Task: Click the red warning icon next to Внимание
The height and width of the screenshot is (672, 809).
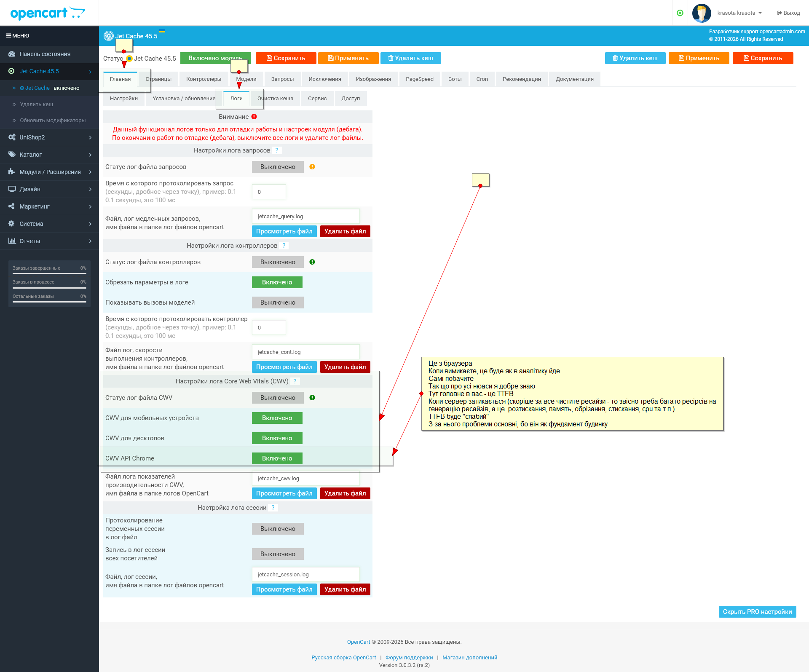Action: (x=254, y=117)
